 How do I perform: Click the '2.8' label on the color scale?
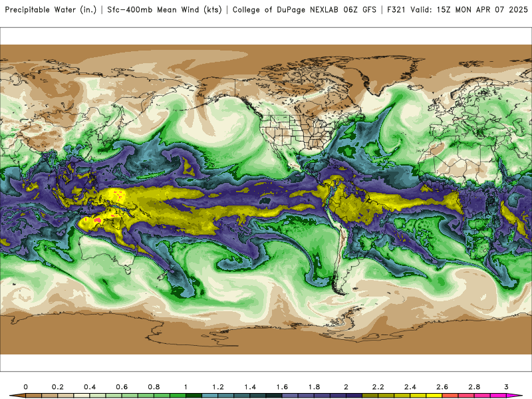[474, 387]
